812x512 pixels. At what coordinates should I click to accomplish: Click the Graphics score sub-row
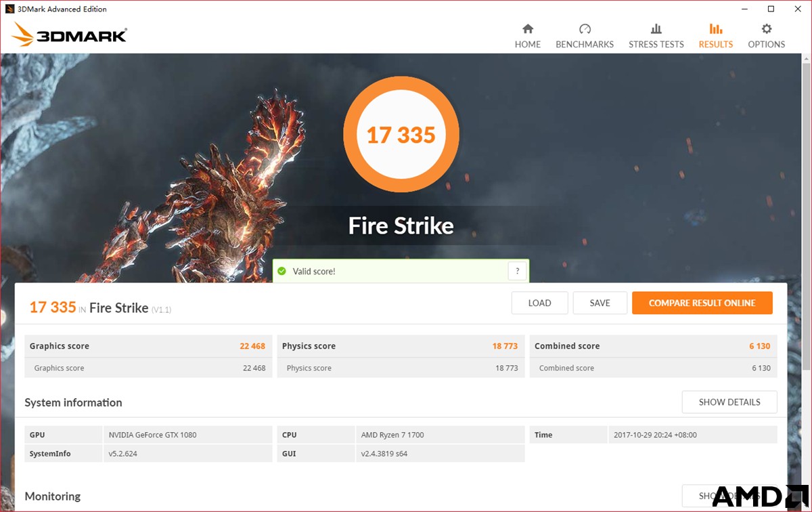[x=148, y=368]
